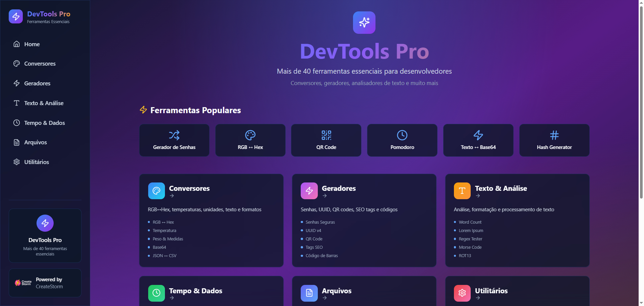Viewport: 644px width, 306px height.
Task: Open Texto & Análise from sidebar
Action: pos(45,103)
